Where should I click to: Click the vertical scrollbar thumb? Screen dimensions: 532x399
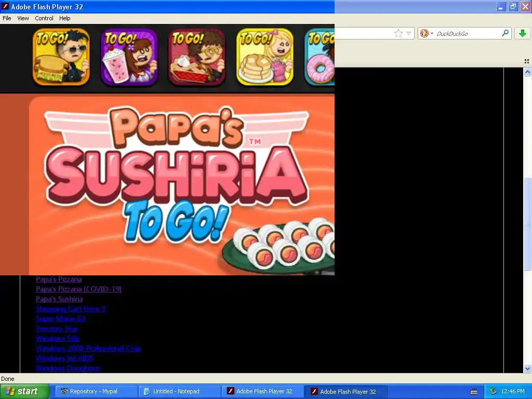click(x=527, y=224)
